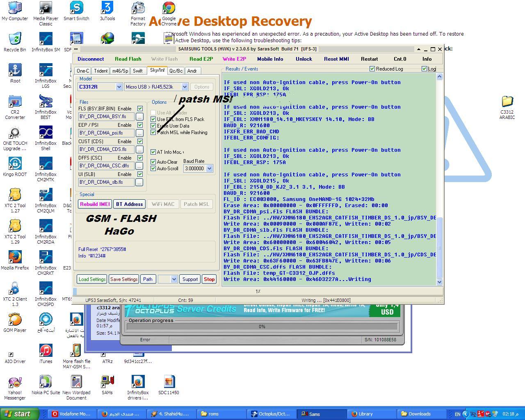
Task: Switch to the Swift tab
Action: click(x=138, y=71)
